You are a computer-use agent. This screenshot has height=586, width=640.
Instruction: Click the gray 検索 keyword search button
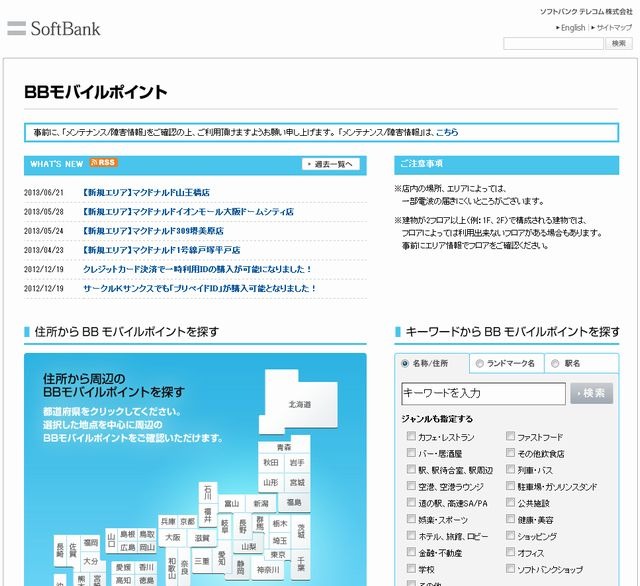coord(591,393)
